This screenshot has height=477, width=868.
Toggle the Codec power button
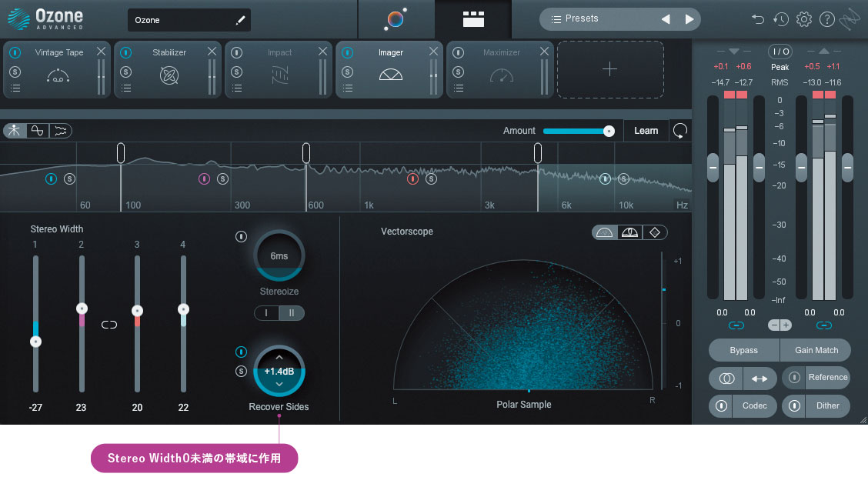721,405
